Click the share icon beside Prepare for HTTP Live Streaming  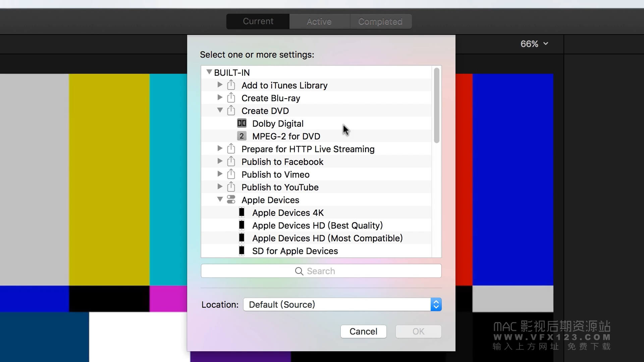tap(231, 148)
